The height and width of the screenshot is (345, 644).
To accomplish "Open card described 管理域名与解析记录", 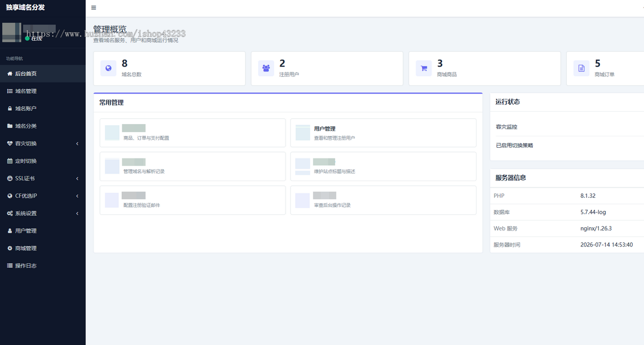I will click(x=193, y=167).
